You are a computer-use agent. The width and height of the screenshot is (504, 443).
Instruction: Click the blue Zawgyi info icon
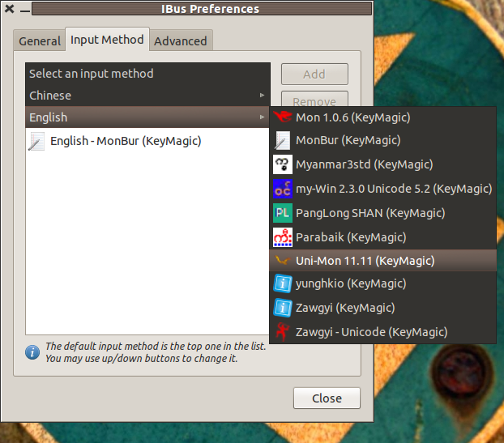tap(282, 308)
